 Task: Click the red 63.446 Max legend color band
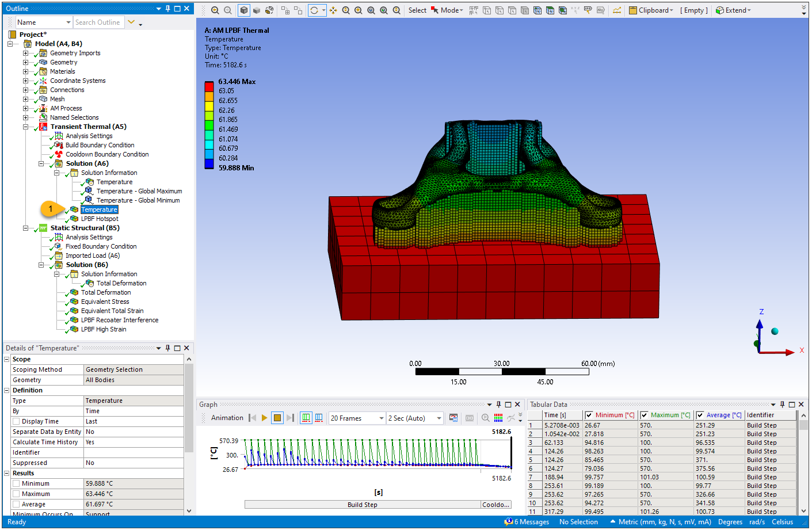click(x=209, y=86)
